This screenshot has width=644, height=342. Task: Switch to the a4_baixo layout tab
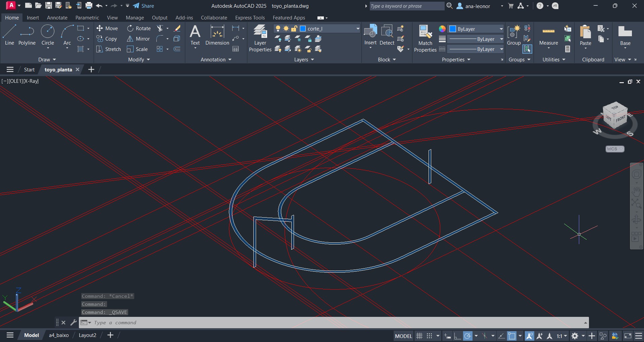(59, 335)
